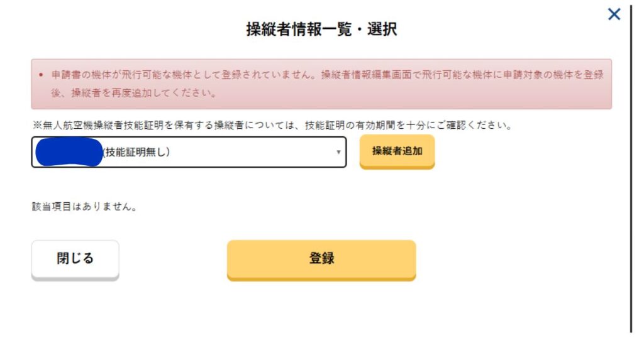This screenshot has width=644, height=338.
Task: Close the dialog with the X icon
Action: 614,14
